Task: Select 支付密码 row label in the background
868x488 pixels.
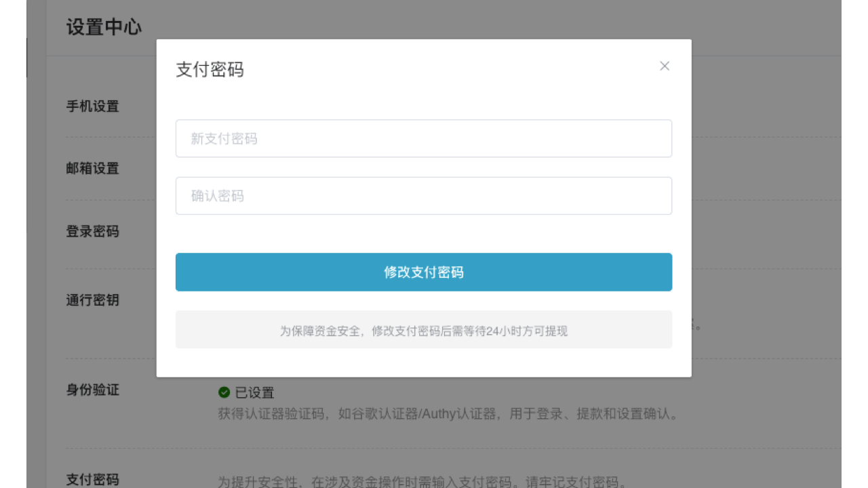Action: pyautogui.click(x=92, y=479)
